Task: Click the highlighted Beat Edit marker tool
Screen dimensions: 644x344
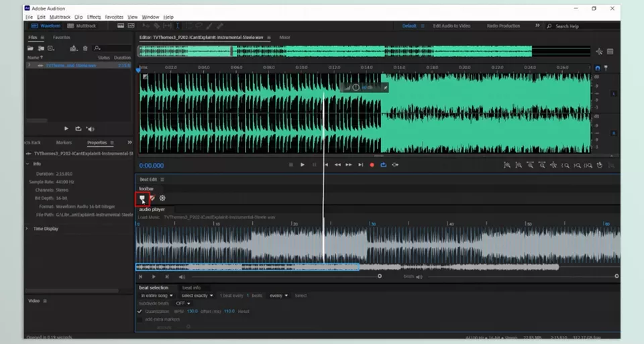Action: tap(142, 198)
